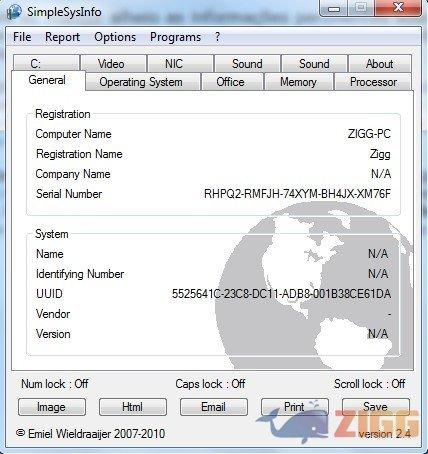428x454 pixels.
Task: Open the Options menu
Action: tap(115, 37)
